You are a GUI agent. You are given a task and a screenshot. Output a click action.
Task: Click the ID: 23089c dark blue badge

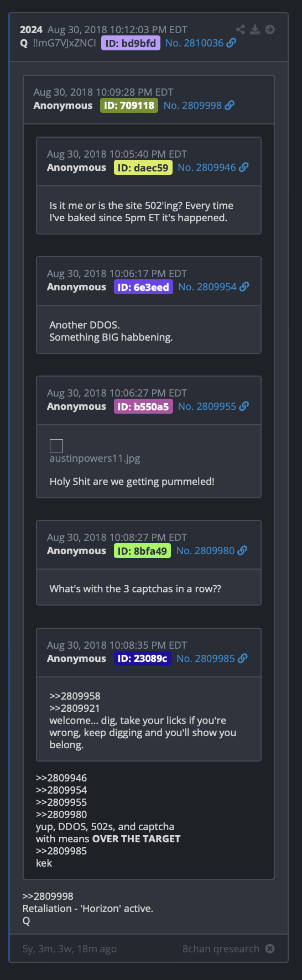142,659
